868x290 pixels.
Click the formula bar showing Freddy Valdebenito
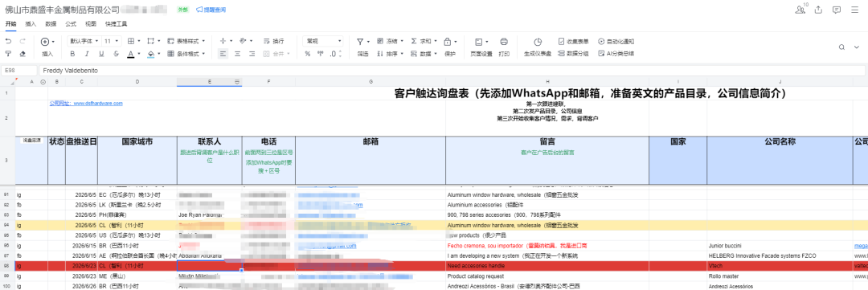452,70
